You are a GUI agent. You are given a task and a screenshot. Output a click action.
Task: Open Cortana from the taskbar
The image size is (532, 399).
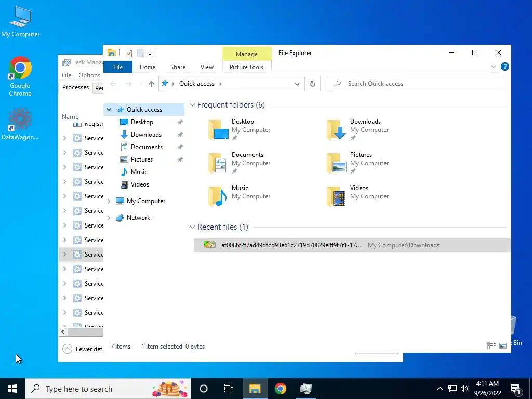point(204,389)
